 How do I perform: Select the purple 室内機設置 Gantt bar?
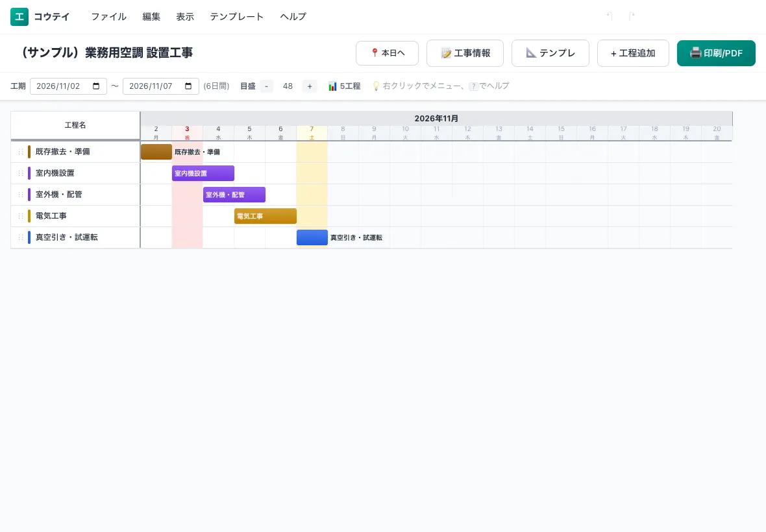tap(203, 173)
